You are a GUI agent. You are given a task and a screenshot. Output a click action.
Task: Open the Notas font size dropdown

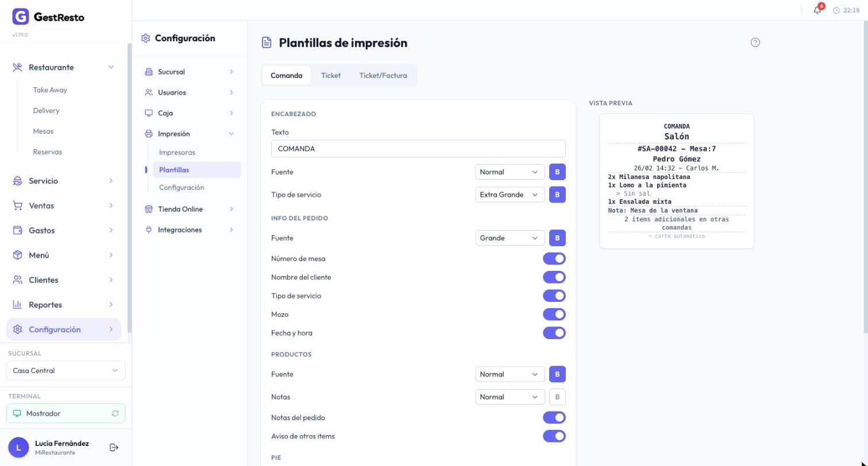tap(510, 397)
